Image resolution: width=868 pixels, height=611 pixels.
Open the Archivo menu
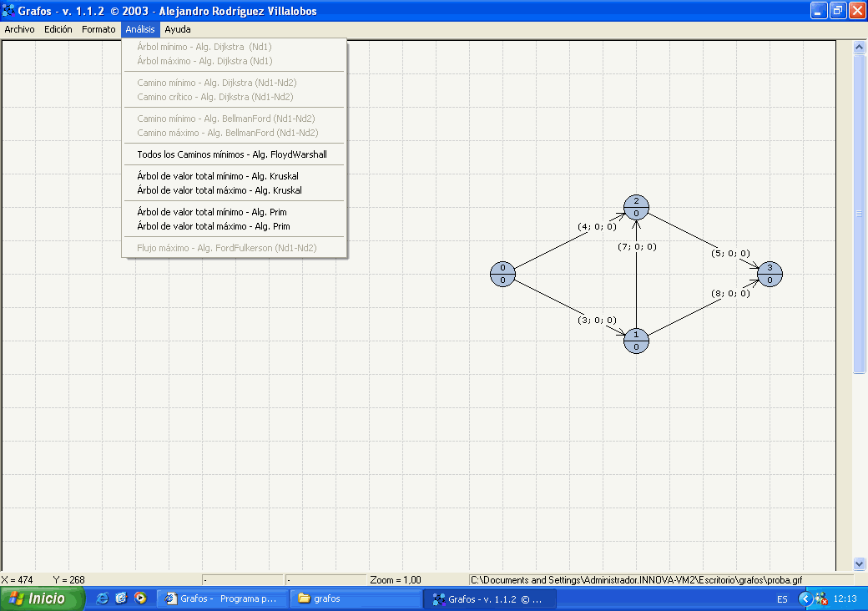coord(20,29)
